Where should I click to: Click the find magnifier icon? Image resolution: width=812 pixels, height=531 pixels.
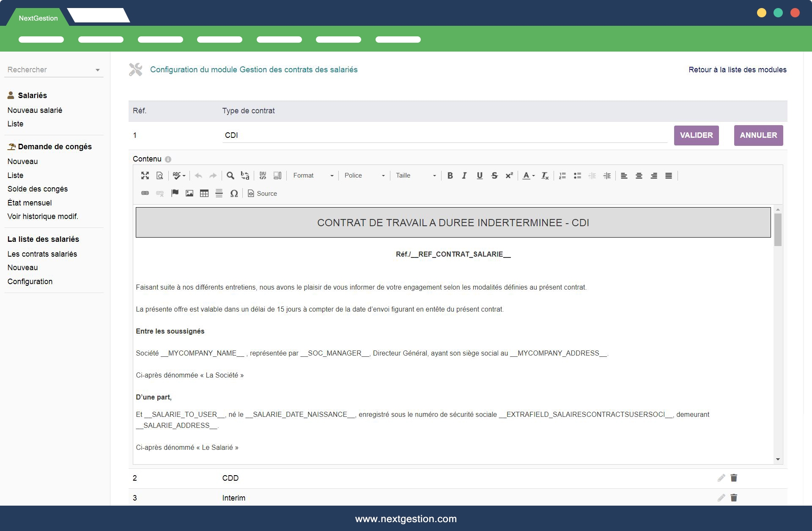click(230, 175)
